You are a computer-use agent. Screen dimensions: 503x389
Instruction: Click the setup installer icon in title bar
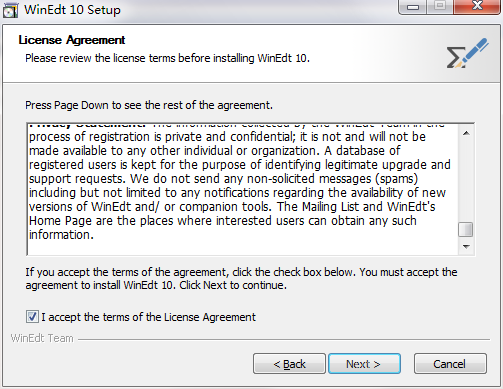[10, 10]
